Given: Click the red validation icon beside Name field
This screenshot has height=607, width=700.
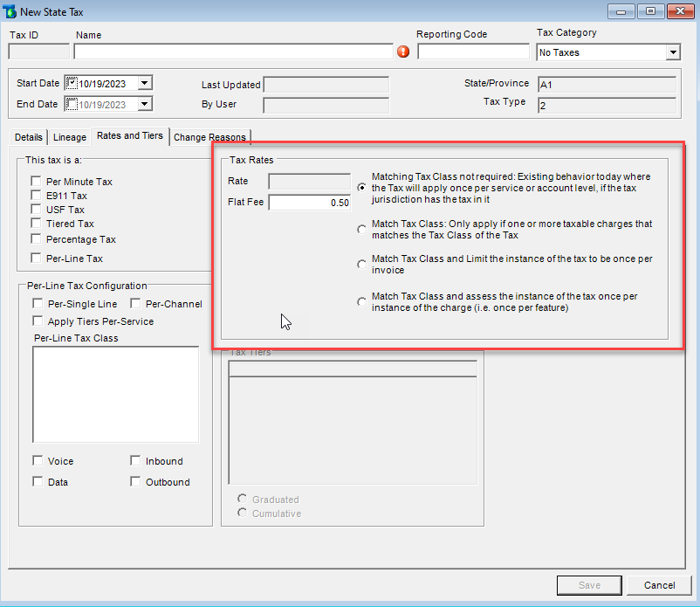Looking at the screenshot, I should pyautogui.click(x=402, y=52).
